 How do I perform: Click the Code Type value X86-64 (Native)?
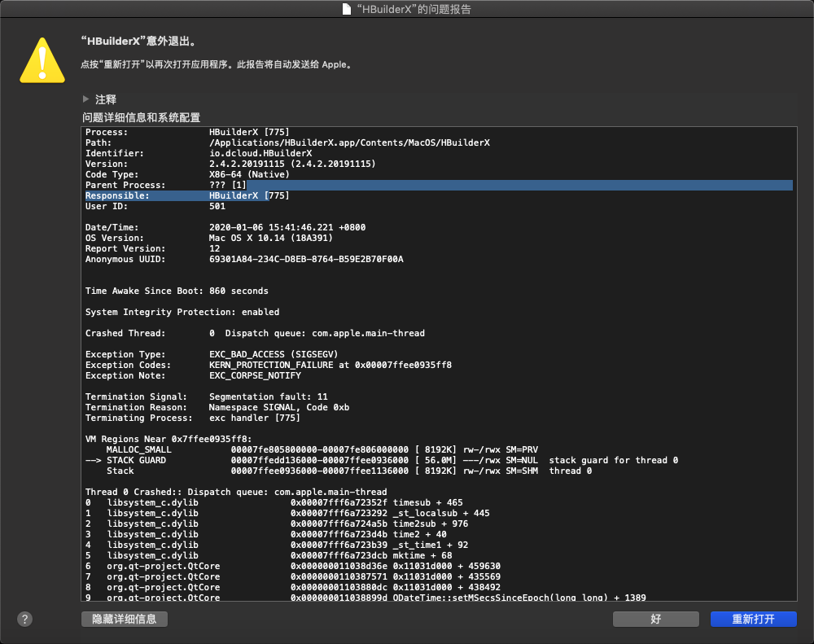click(249, 174)
